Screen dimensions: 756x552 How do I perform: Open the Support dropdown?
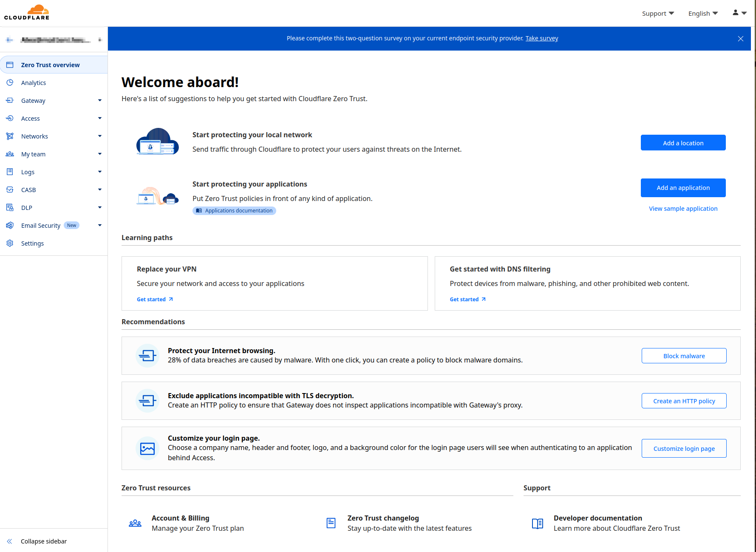tap(658, 14)
